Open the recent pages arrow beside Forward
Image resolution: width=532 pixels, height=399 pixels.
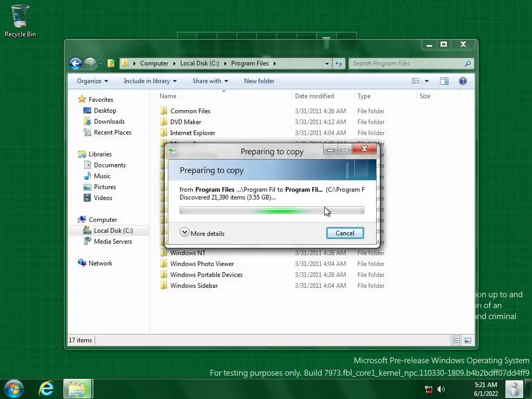click(100, 64)
